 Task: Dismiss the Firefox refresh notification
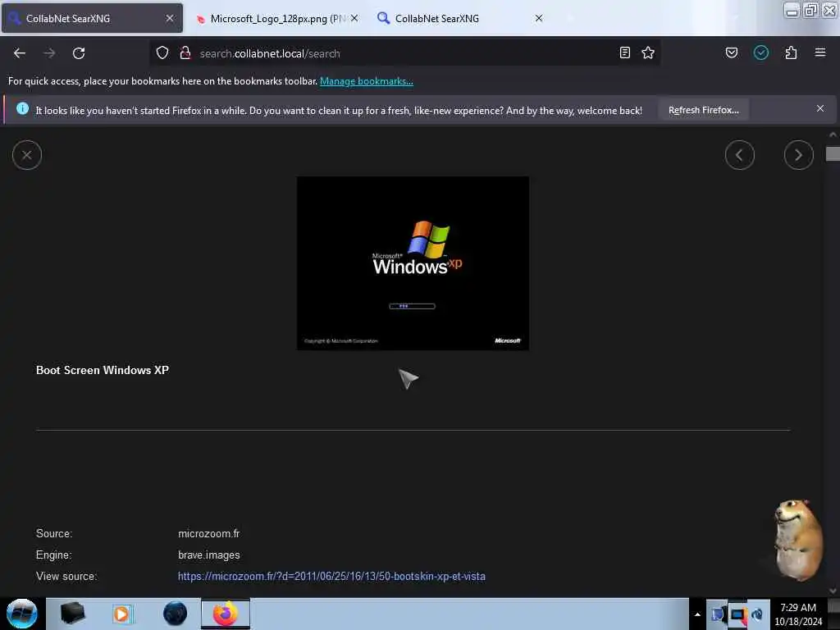819,109
